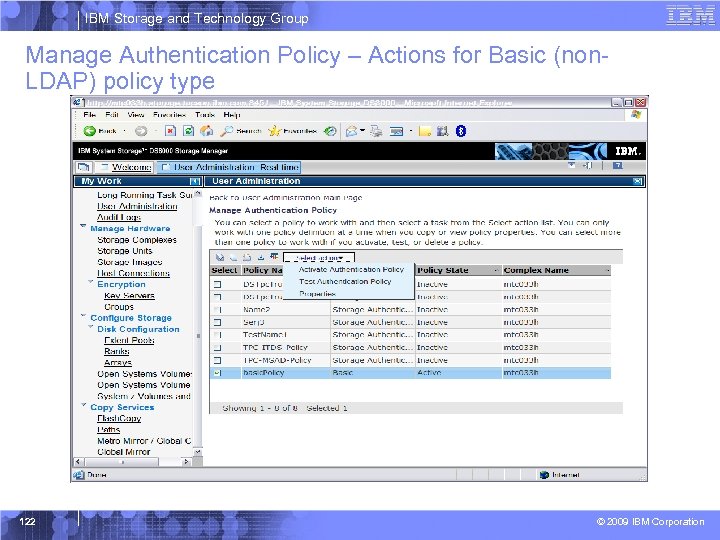Click third table toolbar icon
Viewport: 720px width, 540px height.
point(247,258)
